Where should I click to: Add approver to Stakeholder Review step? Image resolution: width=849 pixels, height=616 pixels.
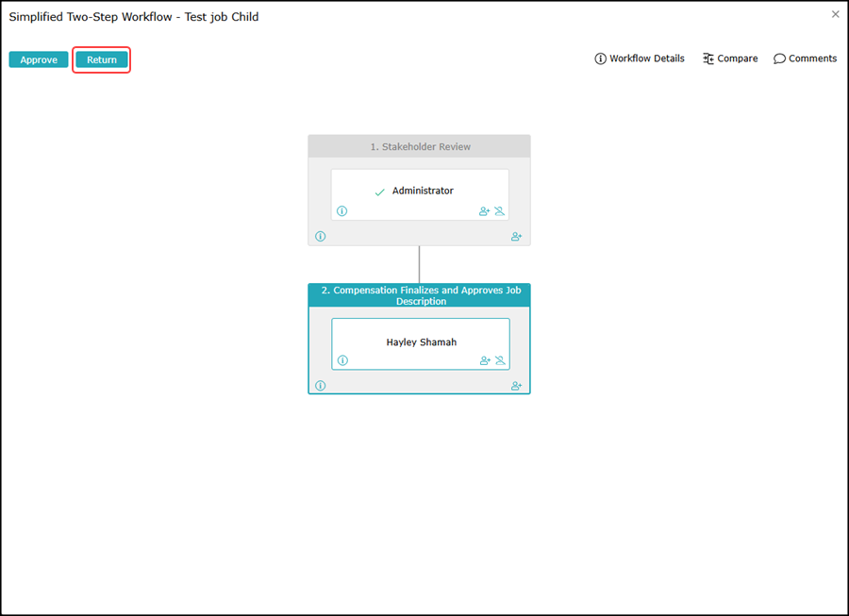517,237
